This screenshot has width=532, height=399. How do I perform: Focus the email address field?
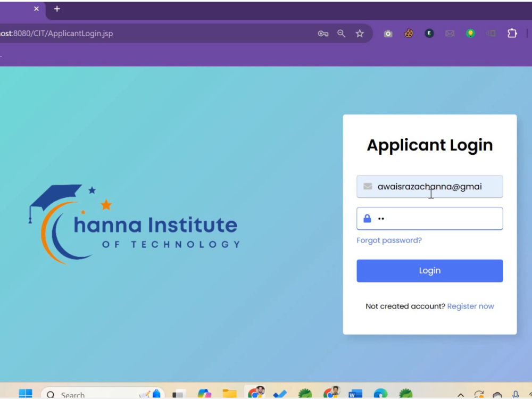click(x=429, y=187)
